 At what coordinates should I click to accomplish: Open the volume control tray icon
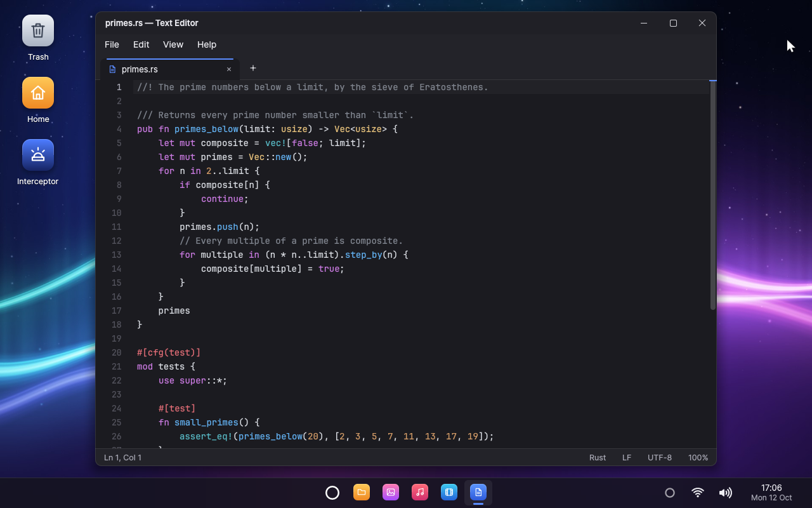coord(725,493)
